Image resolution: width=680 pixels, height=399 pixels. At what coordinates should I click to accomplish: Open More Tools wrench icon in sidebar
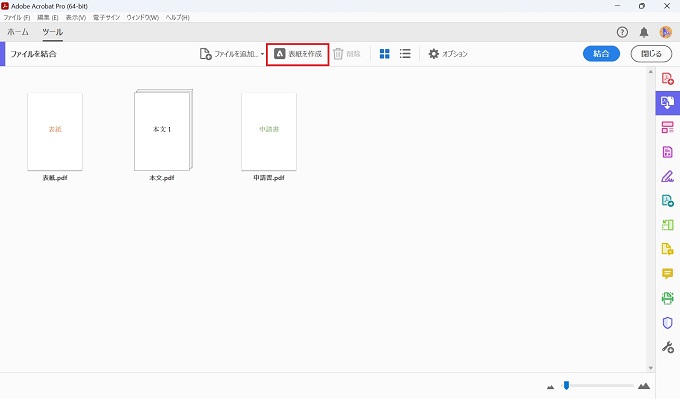point(667,347)
